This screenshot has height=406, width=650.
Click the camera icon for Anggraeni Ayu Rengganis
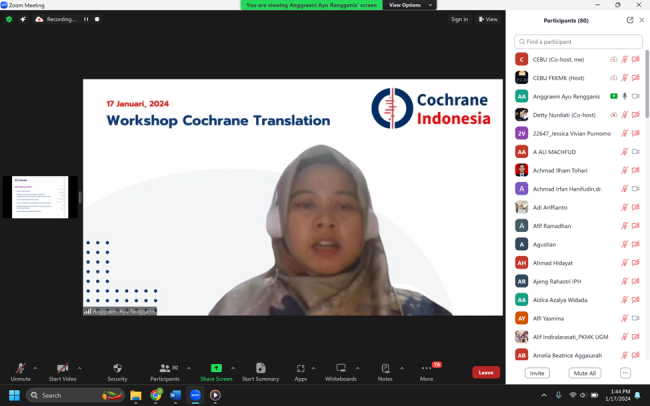[635, 96]
